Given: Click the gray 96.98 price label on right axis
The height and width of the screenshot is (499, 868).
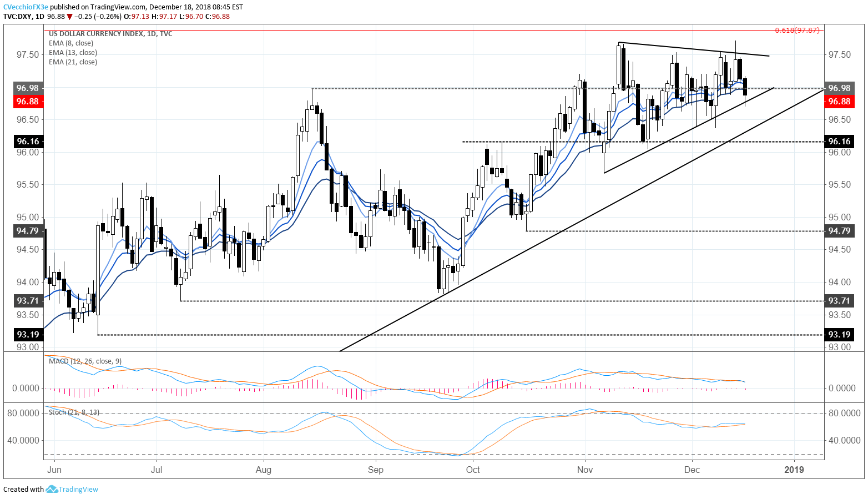Looking at the screenshot, I should [839, 88].
